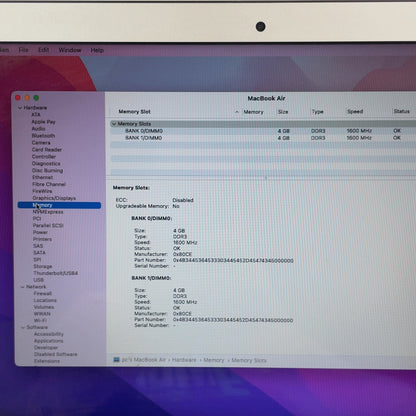416x416 pixels.
Task: Select FireWire in the sidebar
Action: coord(42,191)
